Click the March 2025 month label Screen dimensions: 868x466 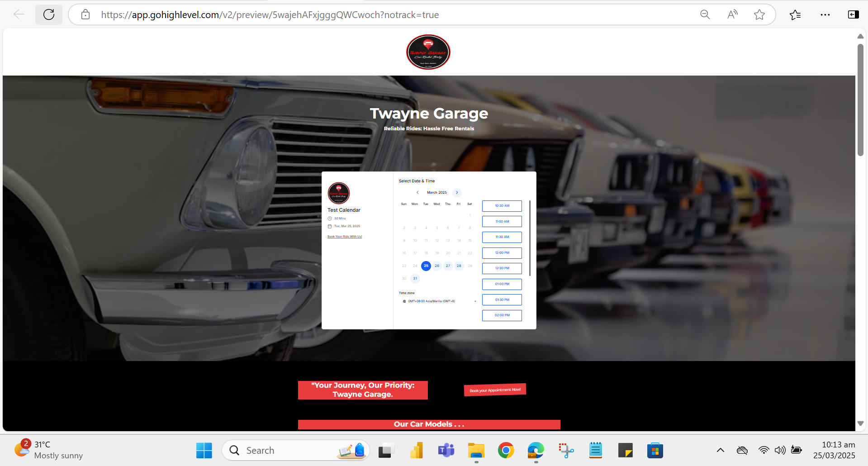(437, 192)
